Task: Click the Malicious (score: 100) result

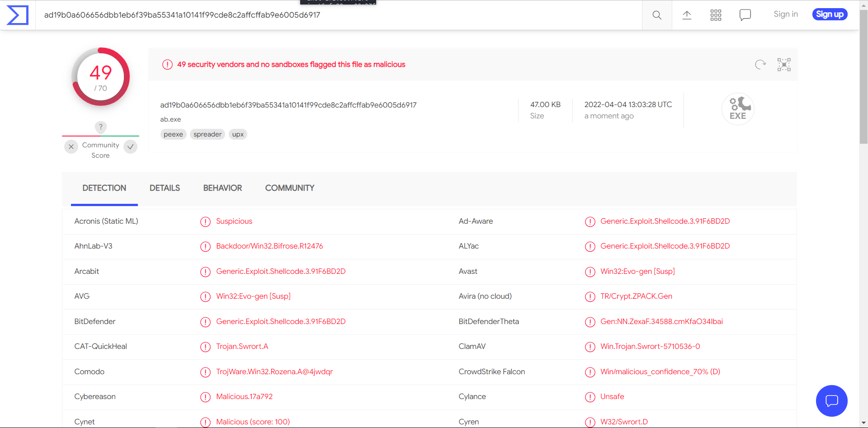Action: [x=253, y=422]
